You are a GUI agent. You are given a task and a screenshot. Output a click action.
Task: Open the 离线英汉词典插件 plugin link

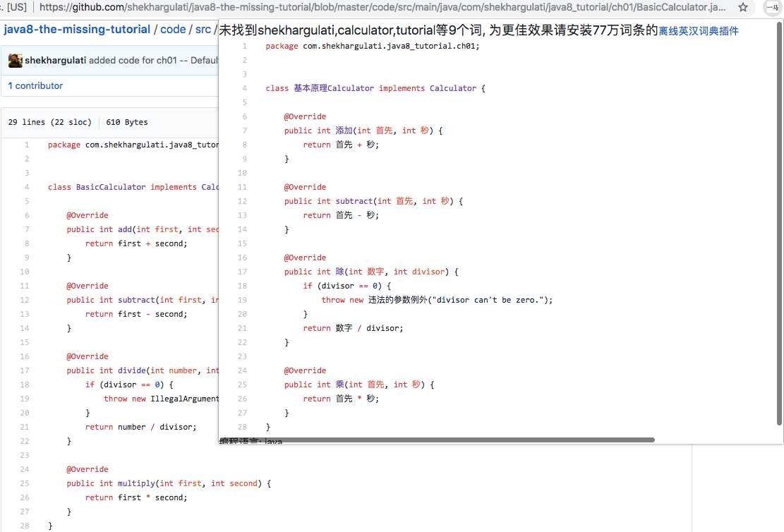click(699, 31)
